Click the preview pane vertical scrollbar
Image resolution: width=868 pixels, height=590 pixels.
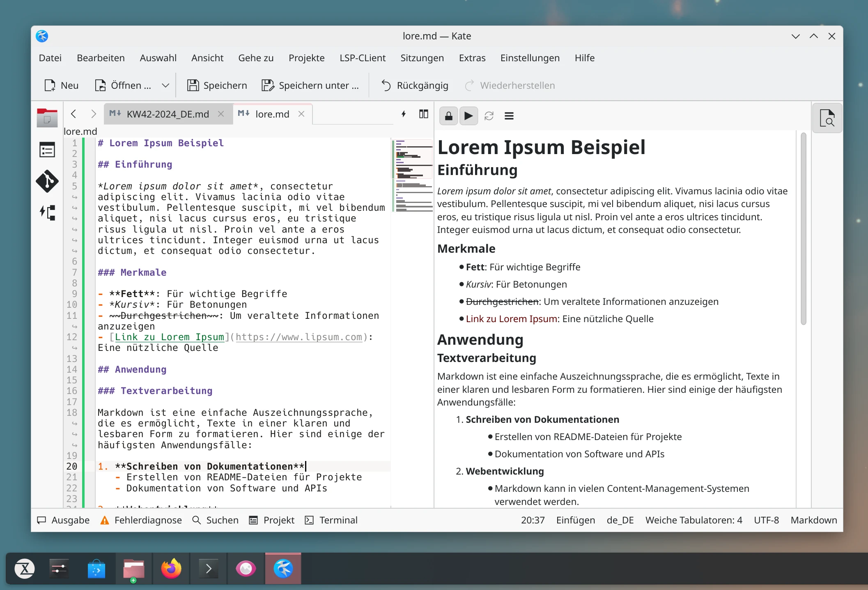[x=804, y=228]
